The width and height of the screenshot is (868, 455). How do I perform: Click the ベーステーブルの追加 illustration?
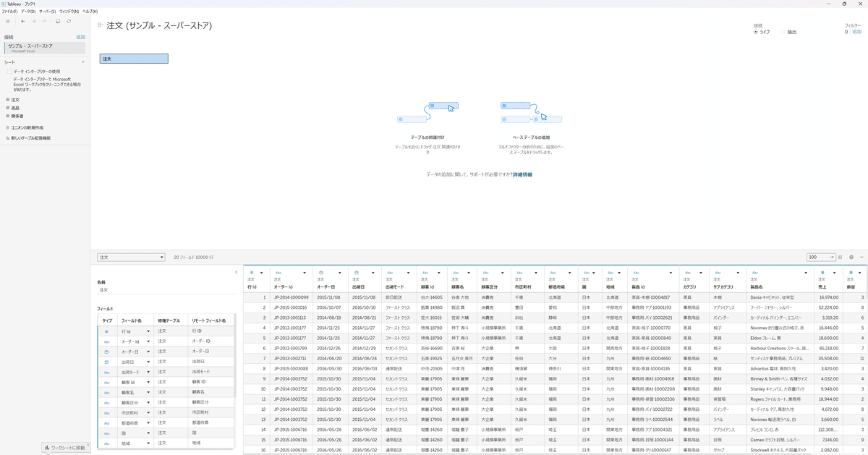(x=531, y=112)
